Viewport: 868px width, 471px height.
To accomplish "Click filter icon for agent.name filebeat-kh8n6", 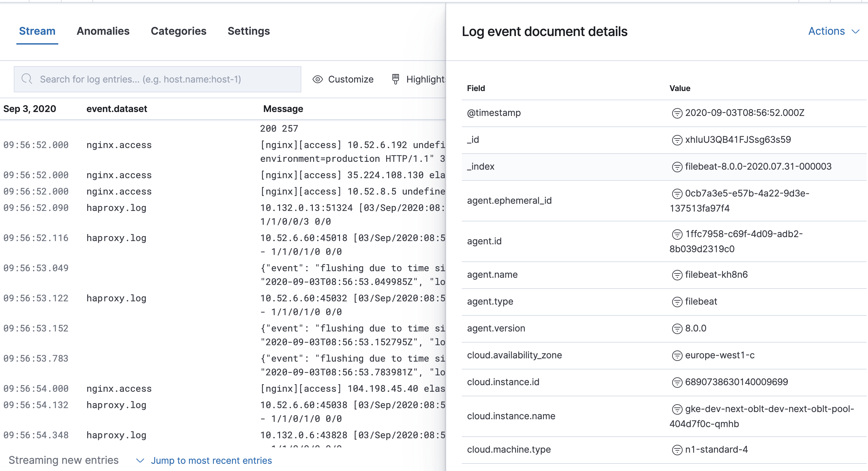I will point(677,275).
